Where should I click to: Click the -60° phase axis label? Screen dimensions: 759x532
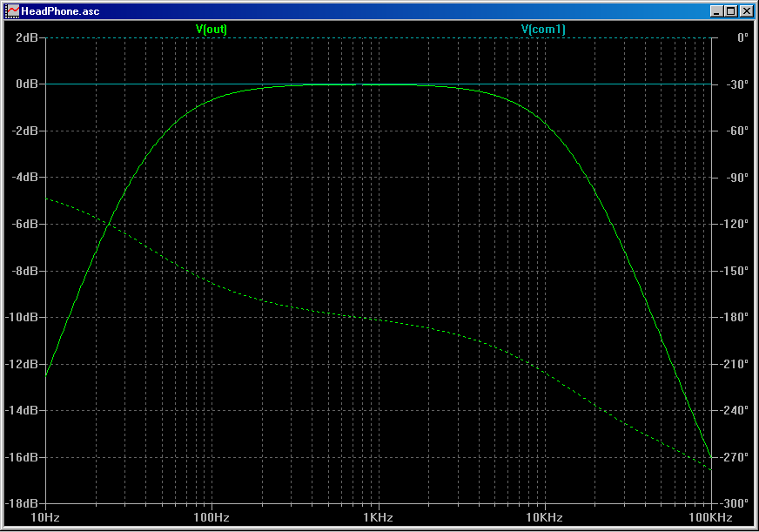(x=737, y=131)
